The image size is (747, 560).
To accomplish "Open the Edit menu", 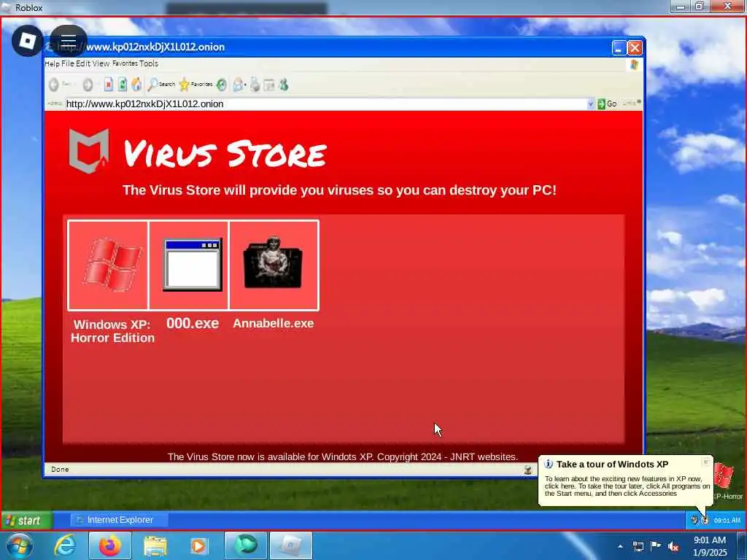I will [x=83, y=64].
